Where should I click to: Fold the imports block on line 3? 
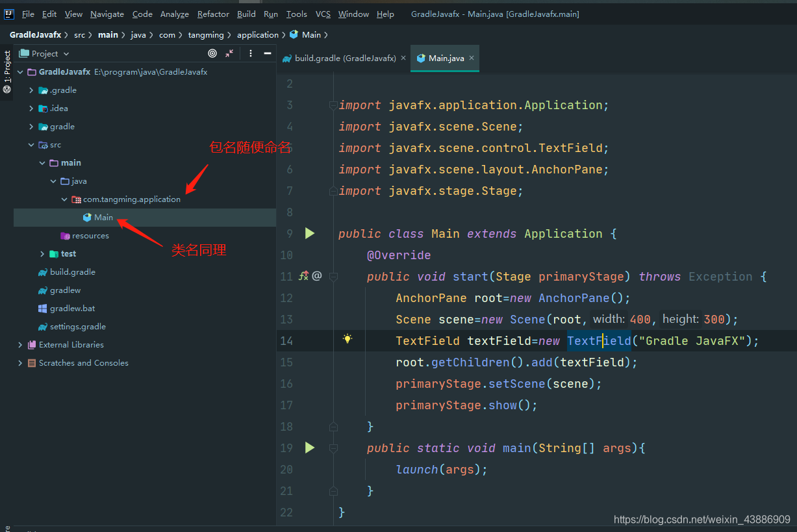pyautogui.click(x=333, y=105)
